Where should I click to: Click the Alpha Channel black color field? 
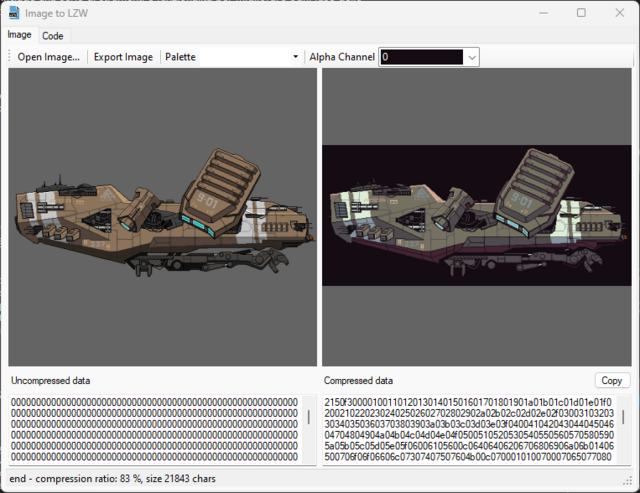(422, 57)
